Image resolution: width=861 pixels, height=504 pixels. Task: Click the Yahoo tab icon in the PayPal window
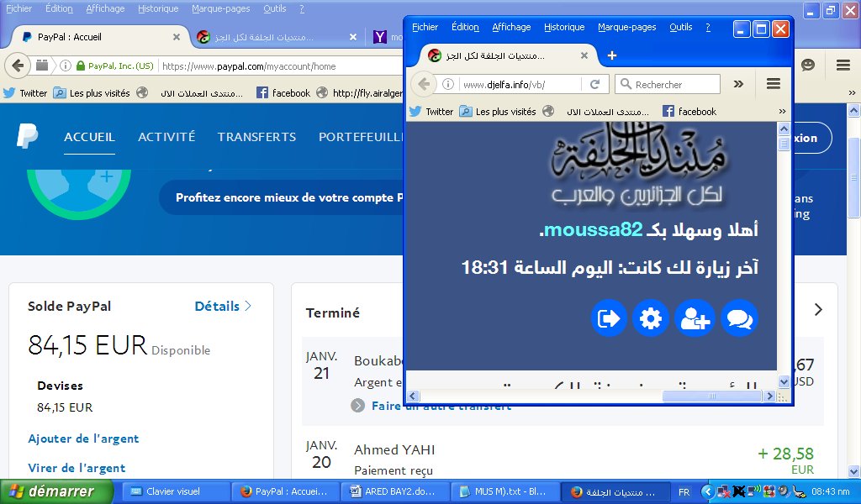(379, 37)
